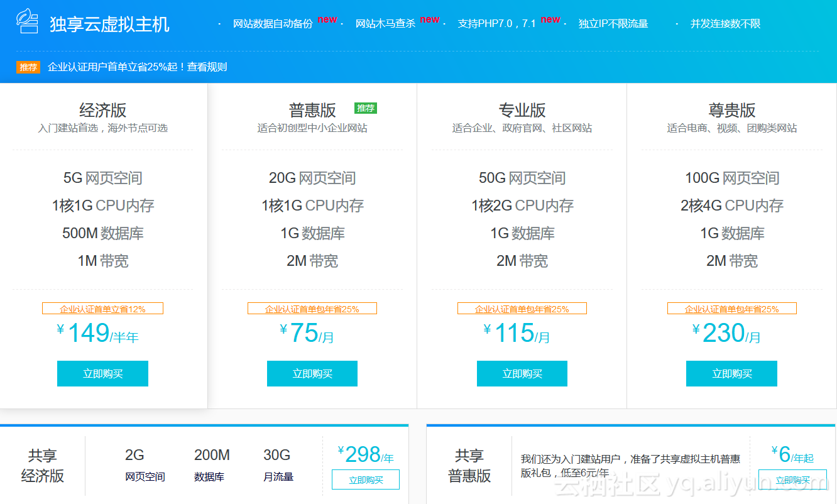Buy the 共享经济版 plan at ¥298
This screenshot has height=504, width=837.
[366, 480]
